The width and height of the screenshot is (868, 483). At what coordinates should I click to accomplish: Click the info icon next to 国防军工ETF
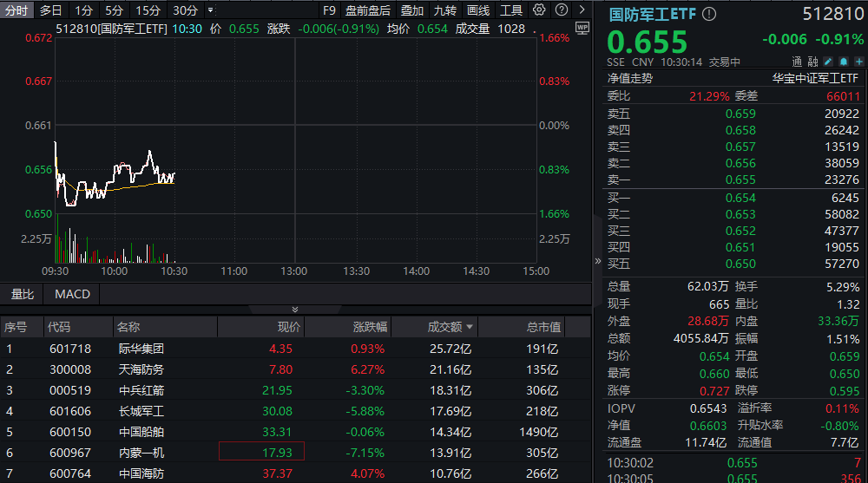(709, 15)
